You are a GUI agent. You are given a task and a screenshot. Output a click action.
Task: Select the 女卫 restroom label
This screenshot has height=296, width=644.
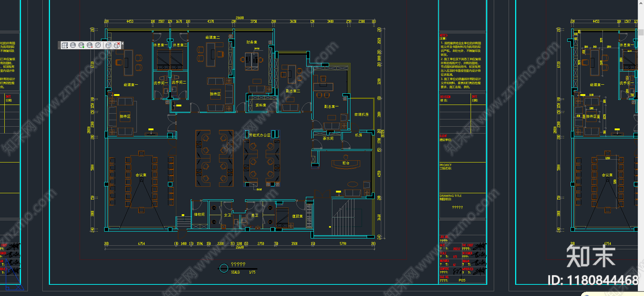coord(227,215)
